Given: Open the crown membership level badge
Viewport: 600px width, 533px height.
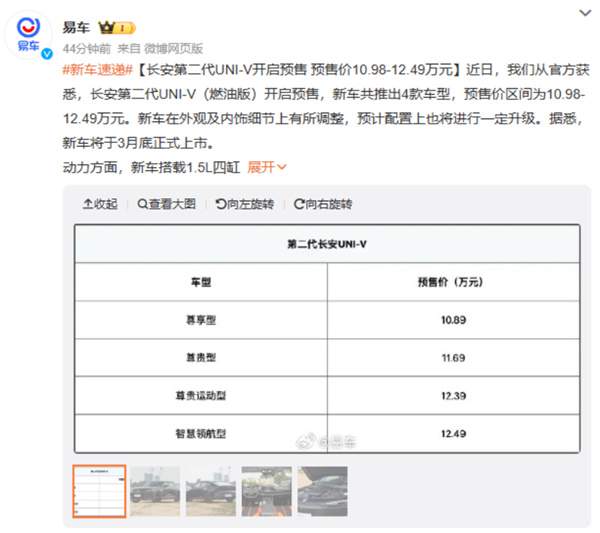Looking at the screenshot, I should [117, 28].
